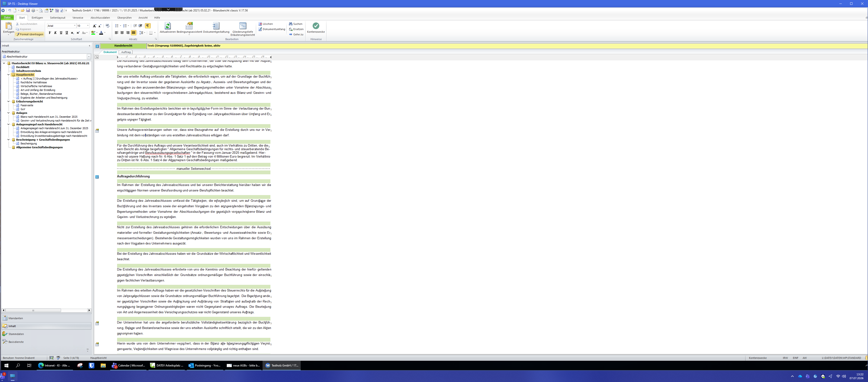This screenshot has width=868, height=382.
Task: Open the Seitenlayout ribbon tab
Action: 58,17
